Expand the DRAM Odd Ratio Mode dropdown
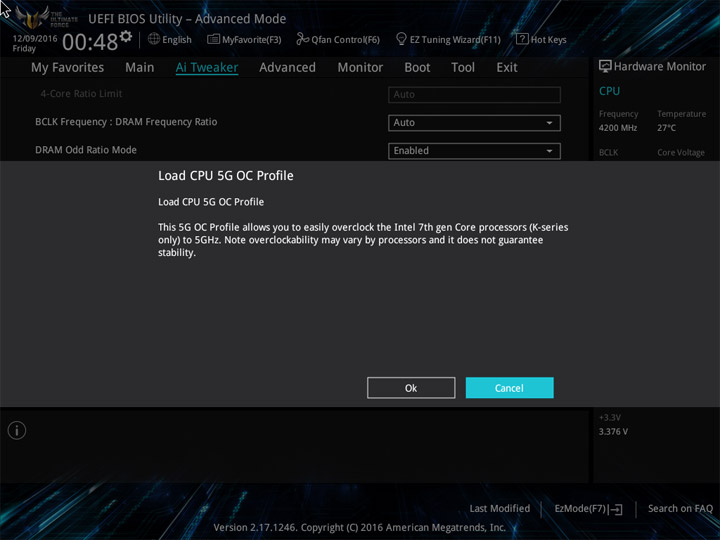 point(474,151)
